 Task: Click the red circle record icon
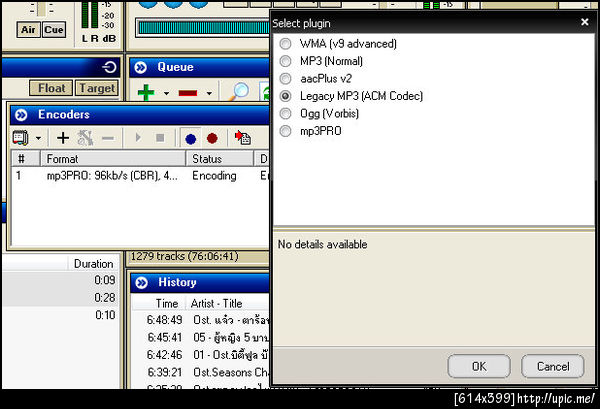[x=212, y=138]
